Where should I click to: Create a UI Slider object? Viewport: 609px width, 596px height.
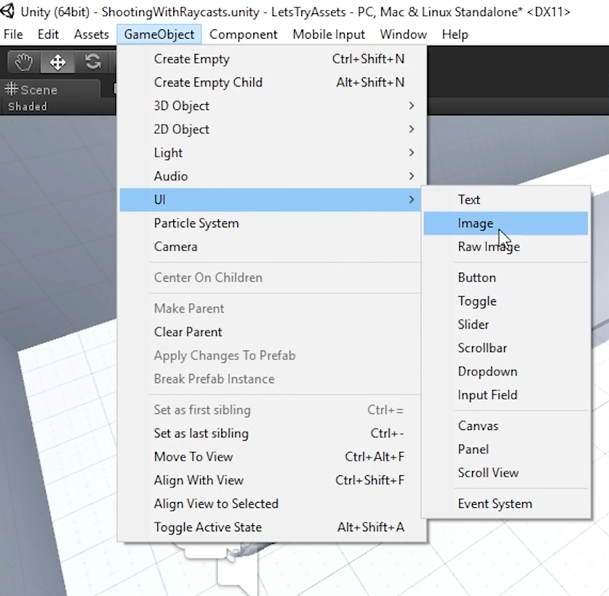click(473, 324)
